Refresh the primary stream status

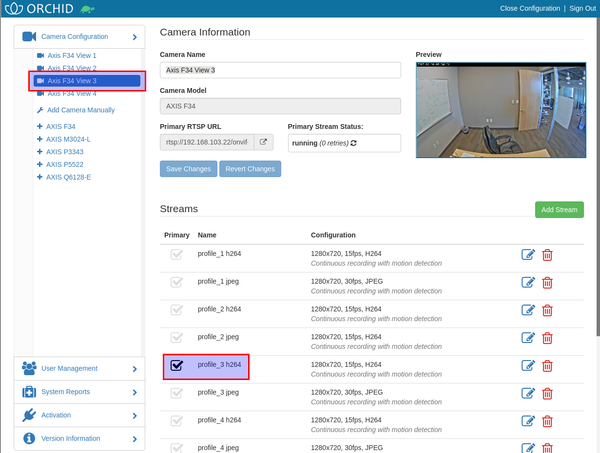coord(354,143)
